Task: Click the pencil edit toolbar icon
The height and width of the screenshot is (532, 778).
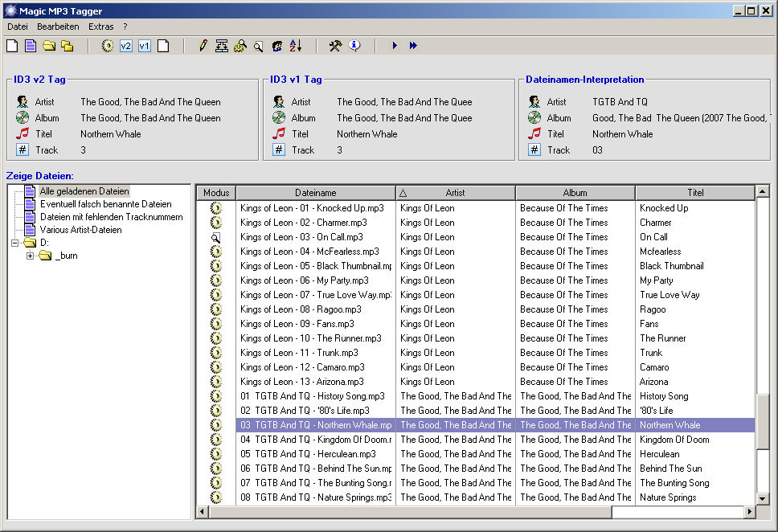Action: (203, 46)
